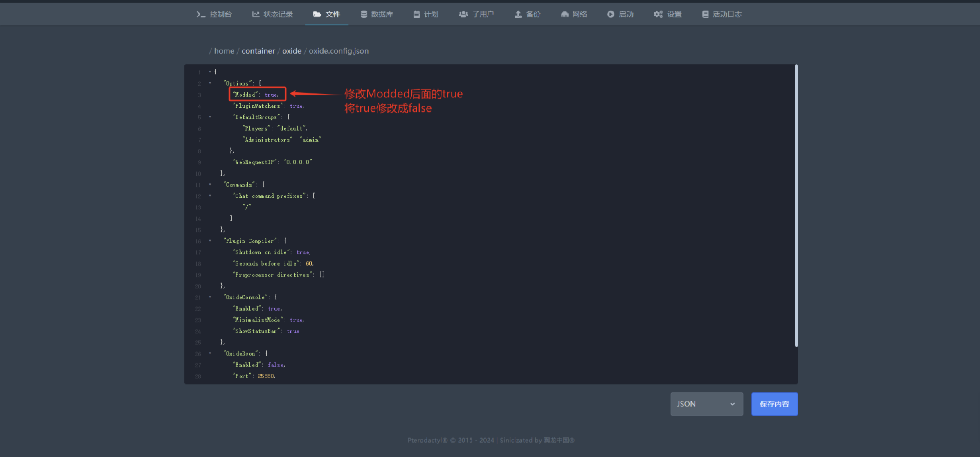This screenshot has height=457, width=980.
Task: Click the "Players": "default" line
Action: pos(274,128)
